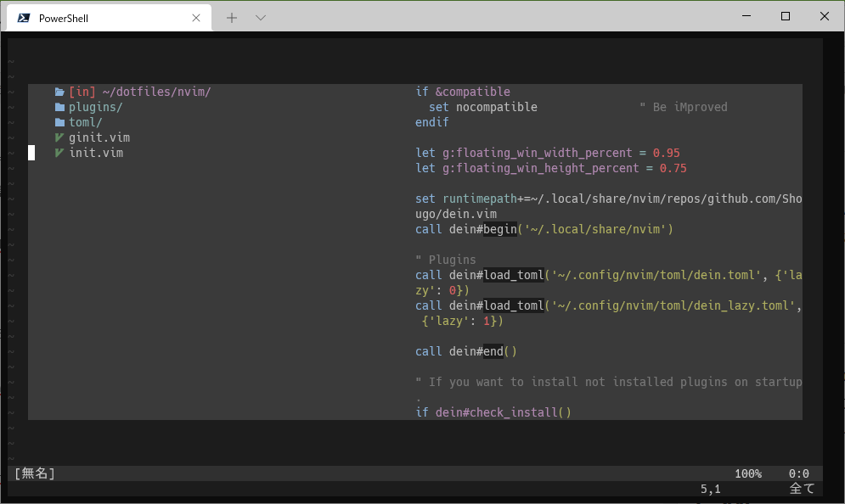Click the 全て ruler indicator

click(802, 489)
